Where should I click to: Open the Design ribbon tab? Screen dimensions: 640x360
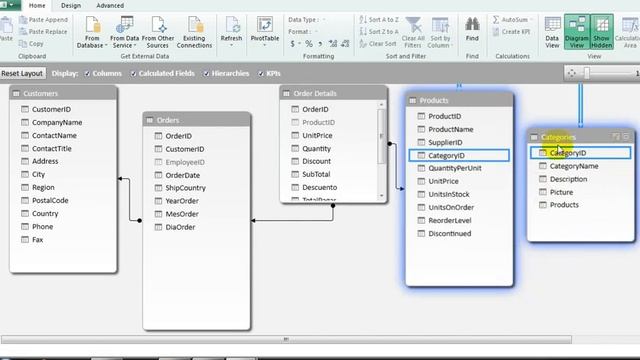point(71,6)
